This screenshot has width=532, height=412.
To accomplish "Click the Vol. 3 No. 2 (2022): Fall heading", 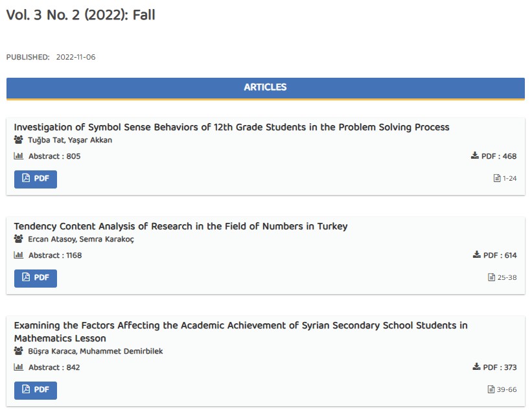I will [80, 15].
